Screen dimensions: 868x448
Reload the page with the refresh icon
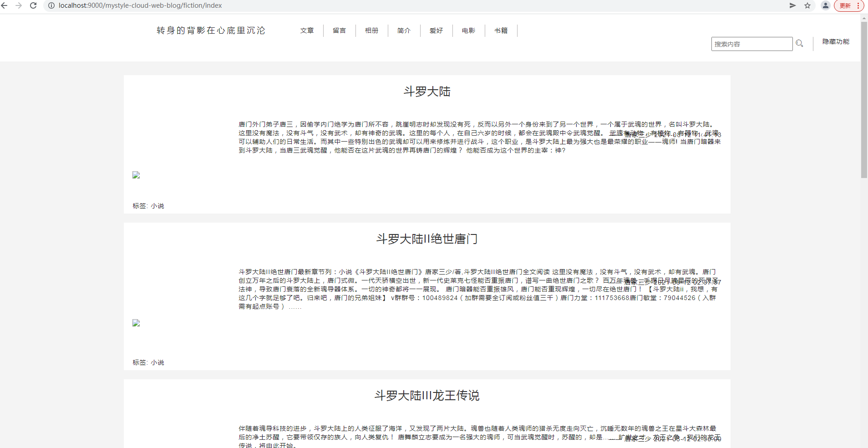(x=33, y=5)
